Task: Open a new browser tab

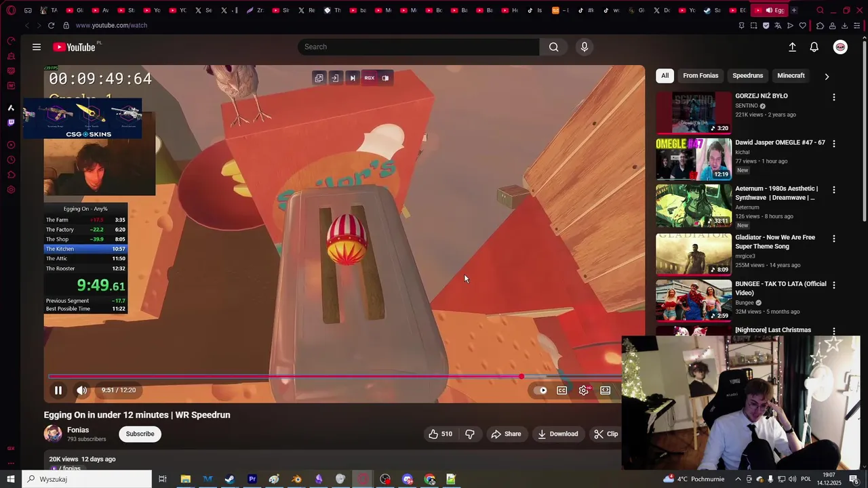Action: pos(794,10)
